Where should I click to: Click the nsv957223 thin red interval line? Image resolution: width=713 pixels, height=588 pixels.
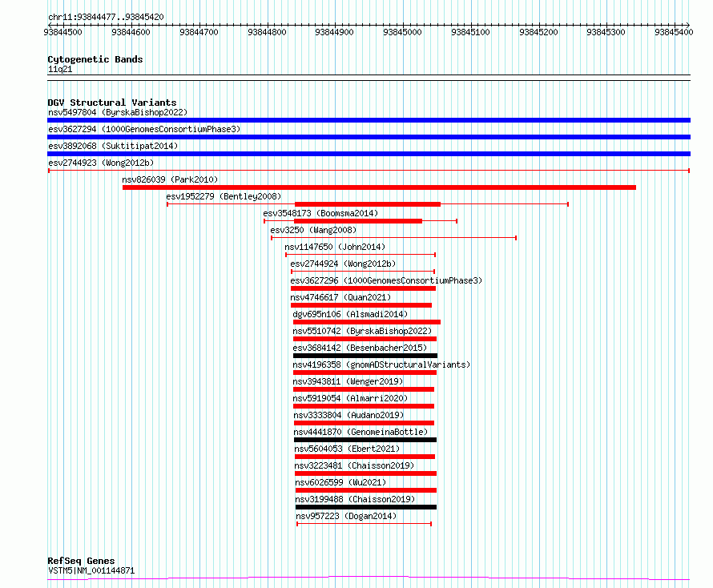coord(364,524)
